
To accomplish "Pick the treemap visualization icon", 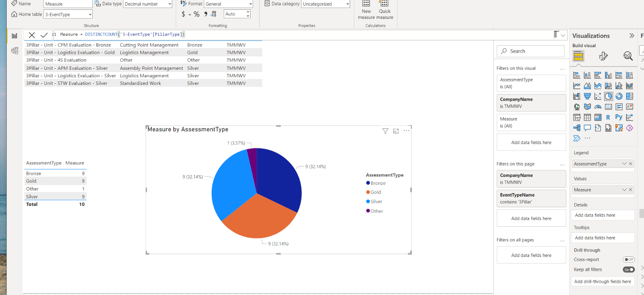I will [629, 96].
